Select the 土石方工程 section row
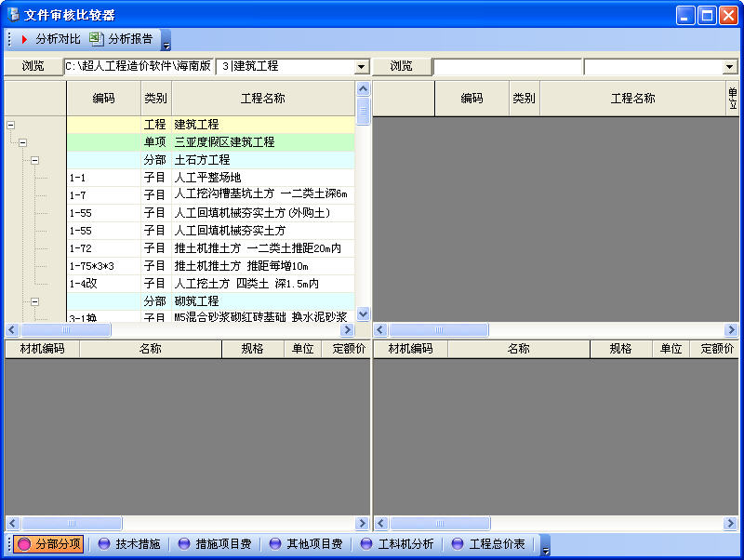Image resolution: width=744 pixels, height=560 pixels. click(211, 160)
